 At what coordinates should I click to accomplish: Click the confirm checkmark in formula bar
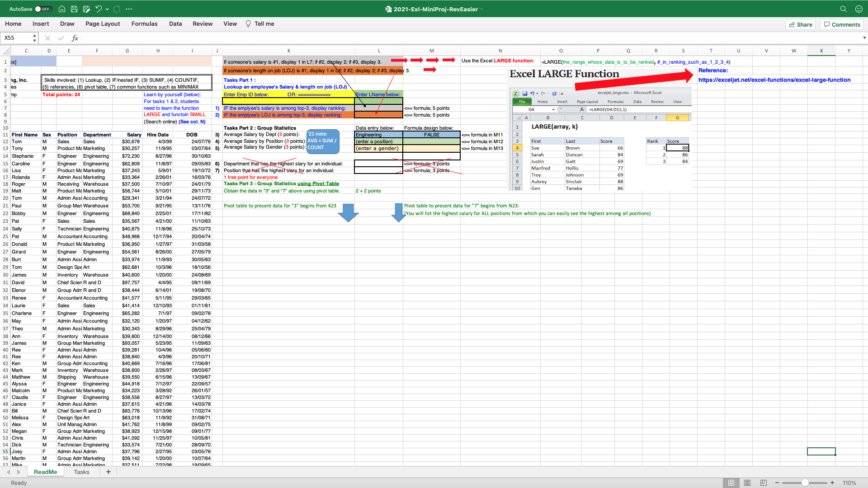click(61, 38)
